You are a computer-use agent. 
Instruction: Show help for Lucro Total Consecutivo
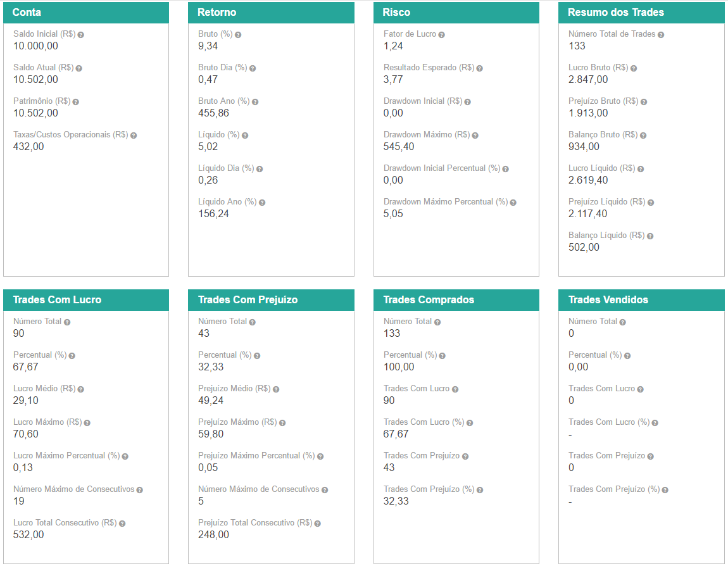click(x=122, y=524)
